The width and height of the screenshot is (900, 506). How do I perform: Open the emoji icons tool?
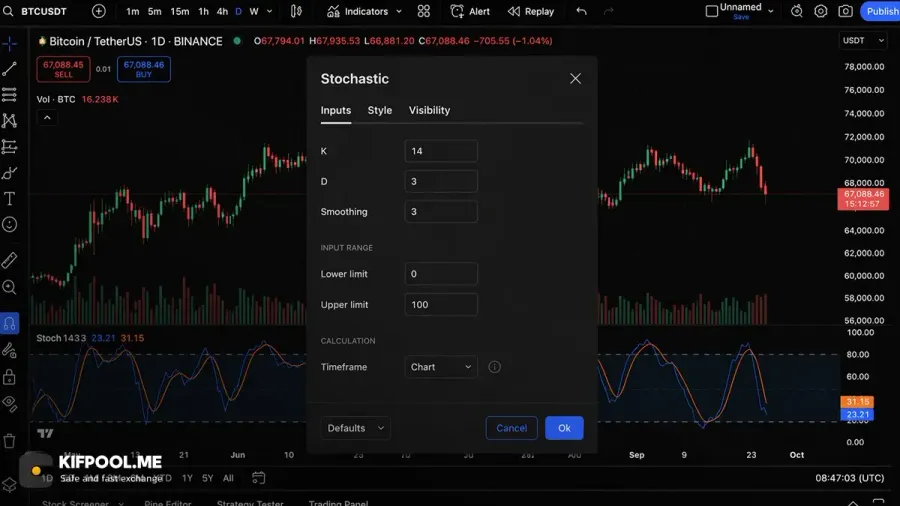pos(10,224)
